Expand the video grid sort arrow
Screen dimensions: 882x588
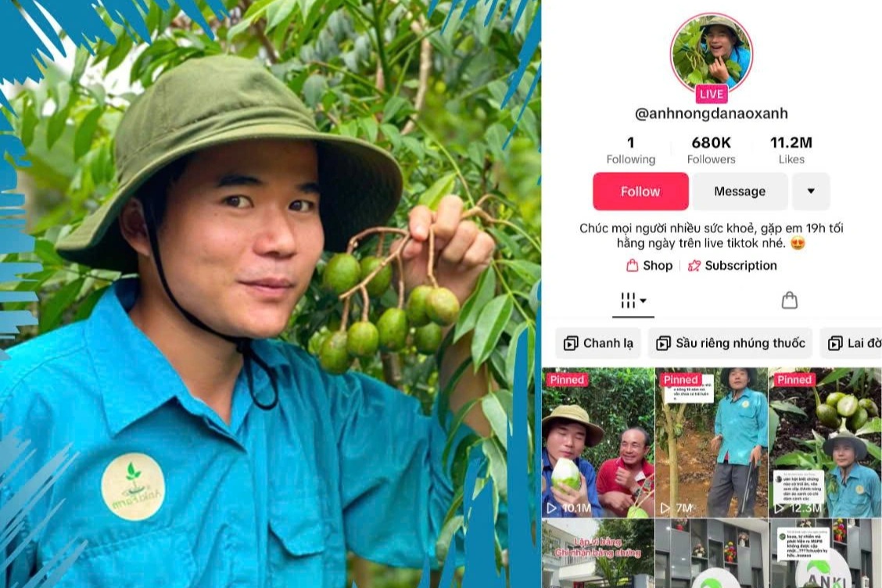(x=643, y=300)
